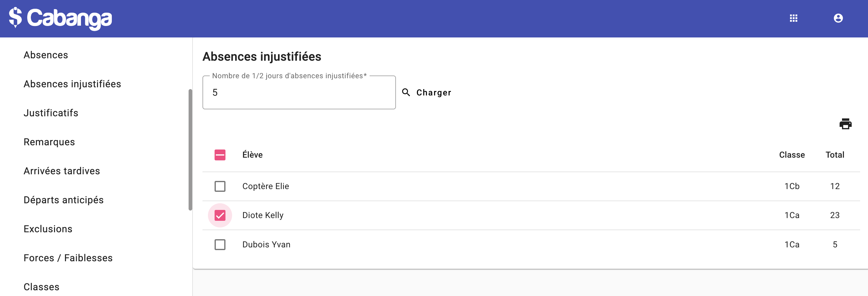868x296 pixels.
Task: Focus the half-days of absences input field
Action: tap(299, 93)
